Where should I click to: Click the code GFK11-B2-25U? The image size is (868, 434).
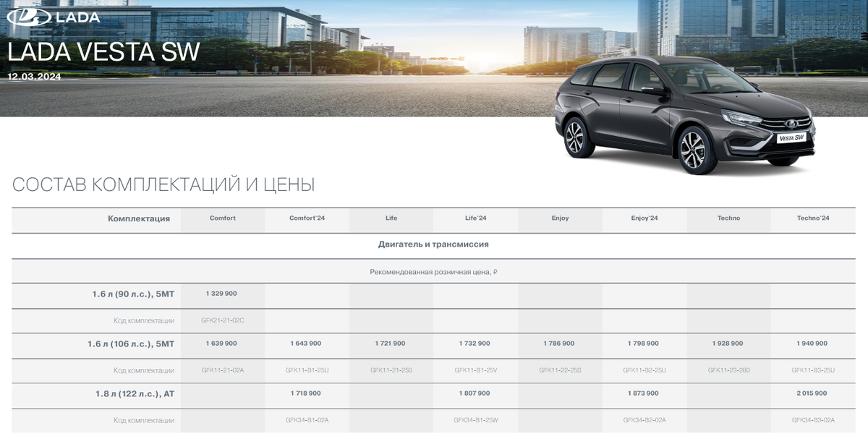pyautogui.click(x=644, y=370)
